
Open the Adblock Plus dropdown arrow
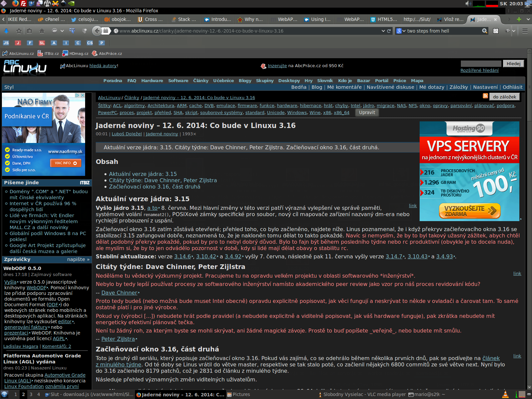(62, 31)
